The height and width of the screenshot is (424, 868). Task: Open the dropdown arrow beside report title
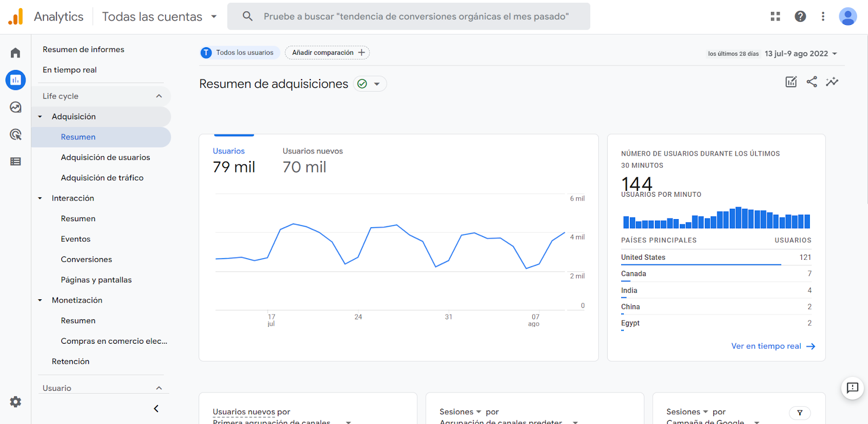point(376,84)
